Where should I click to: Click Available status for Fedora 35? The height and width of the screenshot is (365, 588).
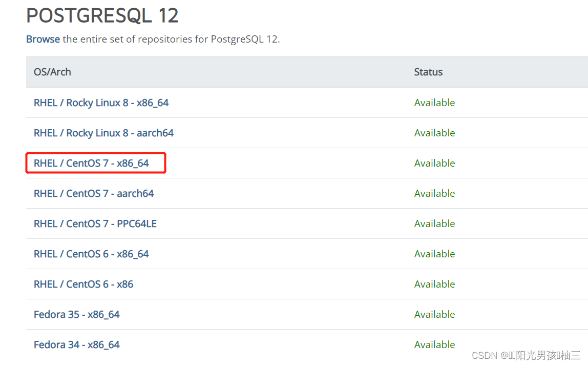point(435,315)
